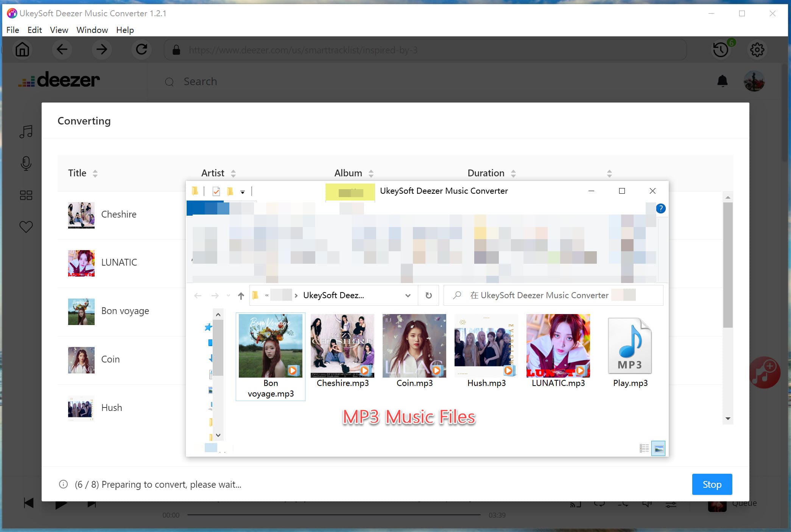
Task: Go to the home page icon
Action: 22,50
